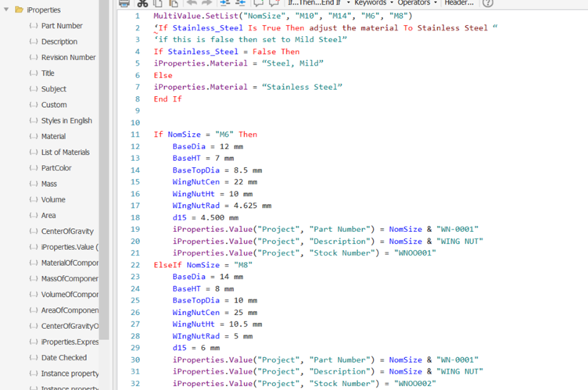Image resolution: width=588 pixels, height=390 pixels.
Task: Open the help question mark icon
Action: click(487, 3)
